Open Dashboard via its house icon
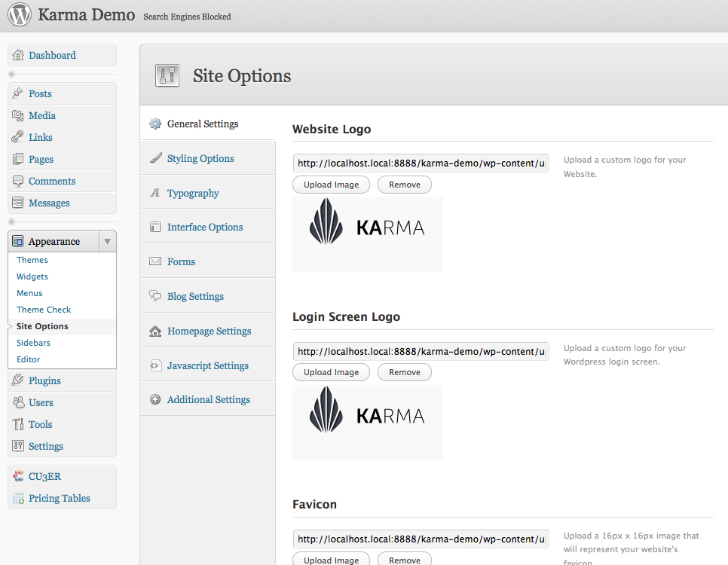Screen dimensions: 728x565 (18, 55)
